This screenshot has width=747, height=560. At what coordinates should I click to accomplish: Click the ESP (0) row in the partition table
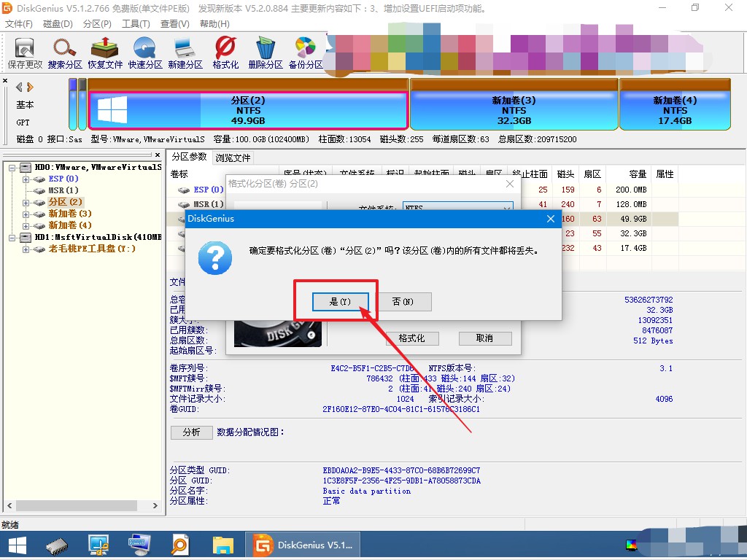[422, 190]
